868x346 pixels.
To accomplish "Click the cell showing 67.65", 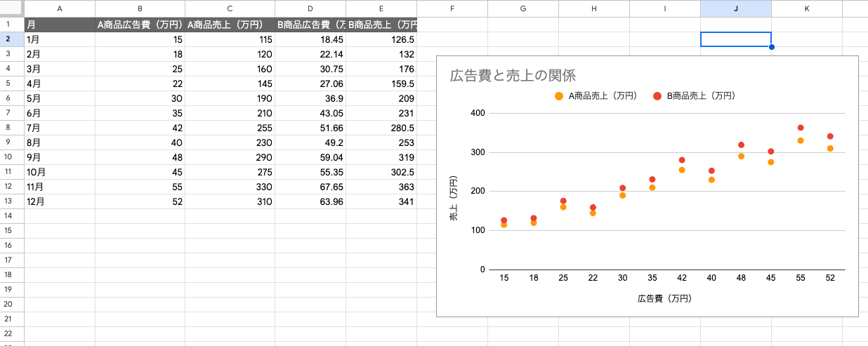I will 310,187.
